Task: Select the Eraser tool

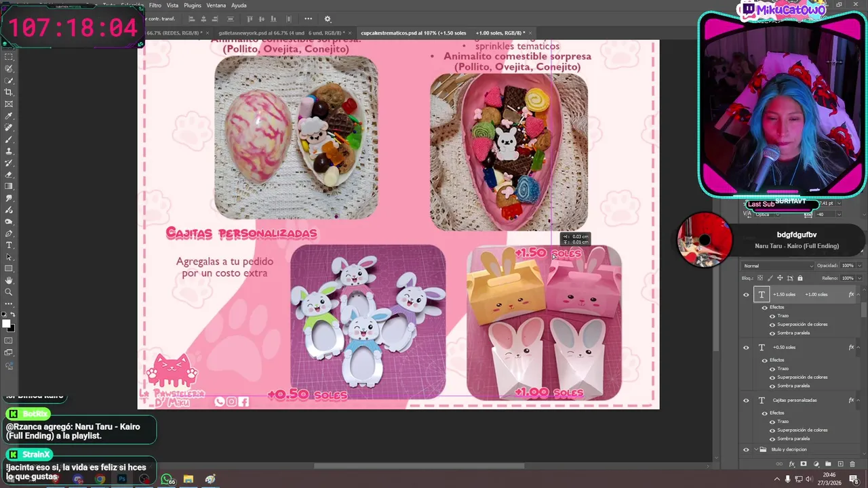Action: [9, 174]
